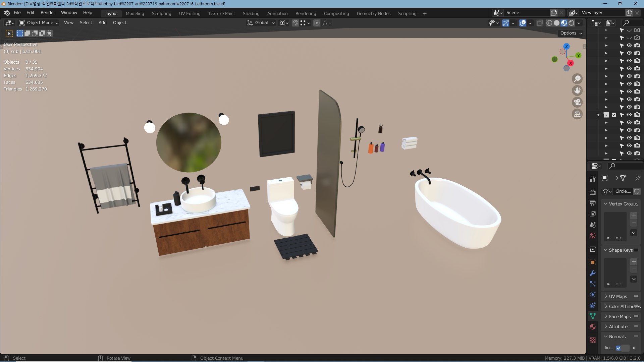Screen dimensions: 644x362
Task: Toggle proportional editing icon
Action: (317, 23)
